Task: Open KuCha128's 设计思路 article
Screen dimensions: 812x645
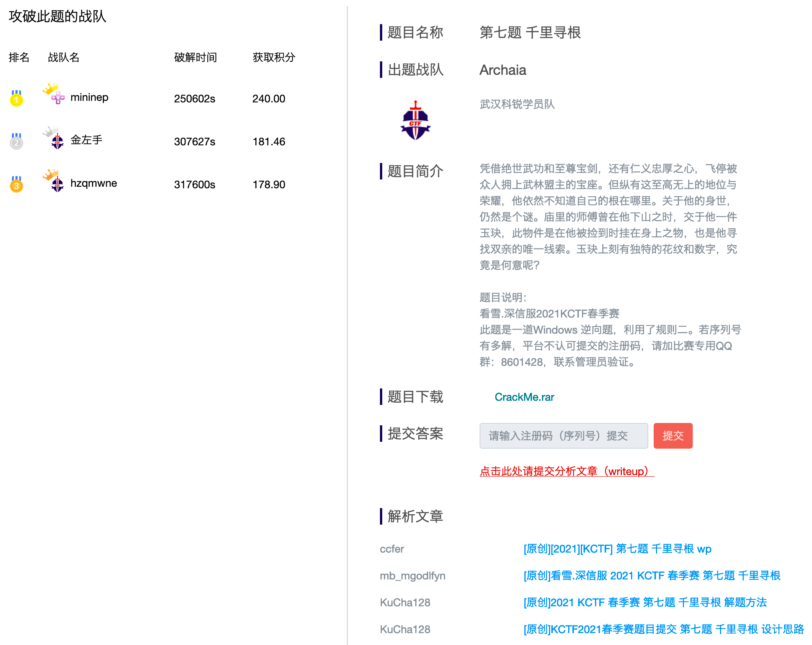Action: [x=663, y=629]
